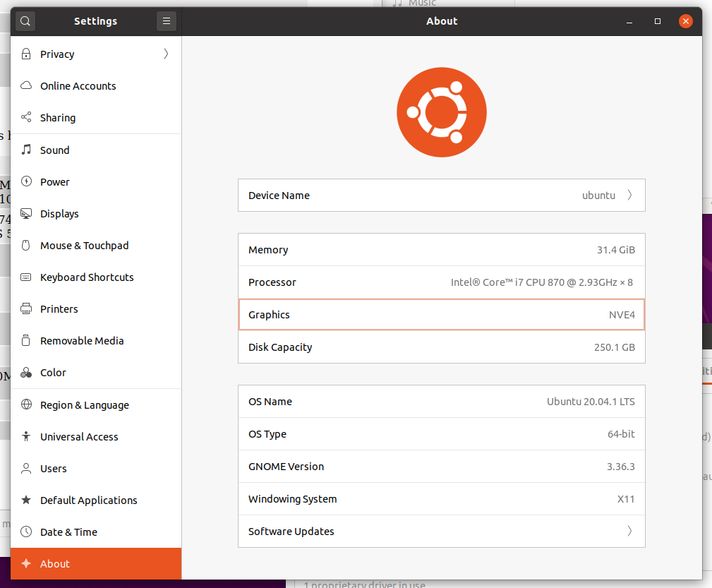The height and width of the screenshot is (588, 712).
Task: Click the Region & Language globe icon
Action: (26, 404)
